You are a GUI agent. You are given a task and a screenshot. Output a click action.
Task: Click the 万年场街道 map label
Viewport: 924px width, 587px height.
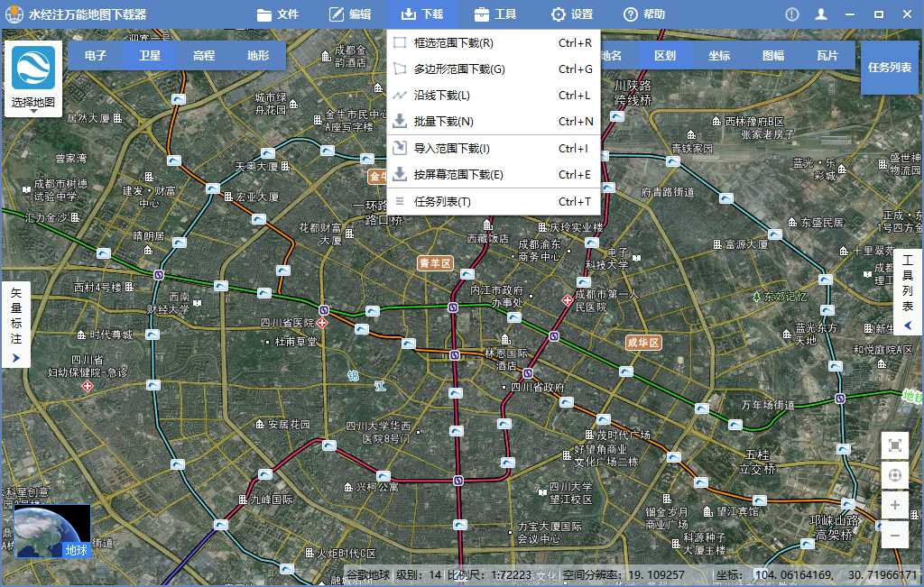pyautogui.click(x=768, y=405)
